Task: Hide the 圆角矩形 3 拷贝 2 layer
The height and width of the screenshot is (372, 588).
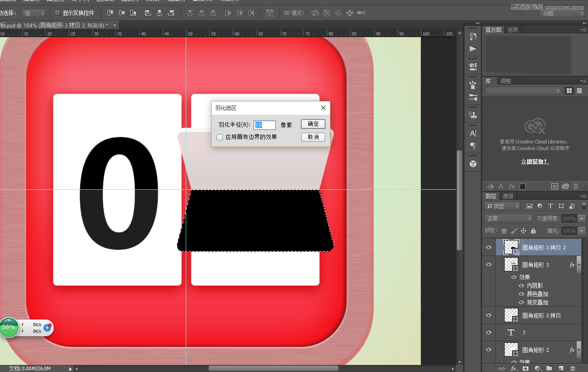Action: pyautogui.click(x=488, y=248)
